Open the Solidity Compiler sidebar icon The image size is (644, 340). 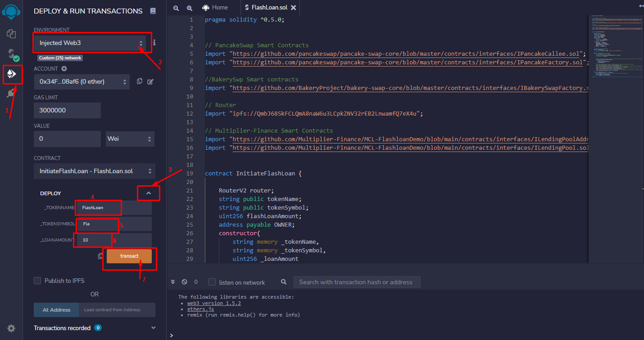(11, 54)
